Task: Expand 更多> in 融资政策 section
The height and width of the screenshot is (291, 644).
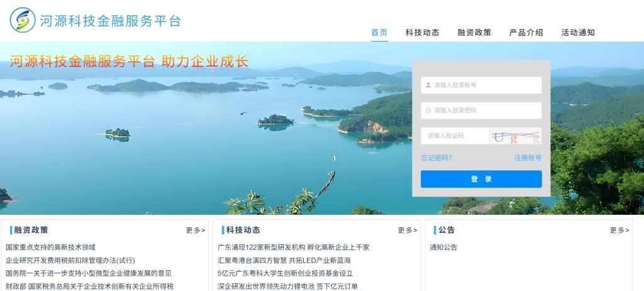Action: pyautogui.click(x=196, y=230)
